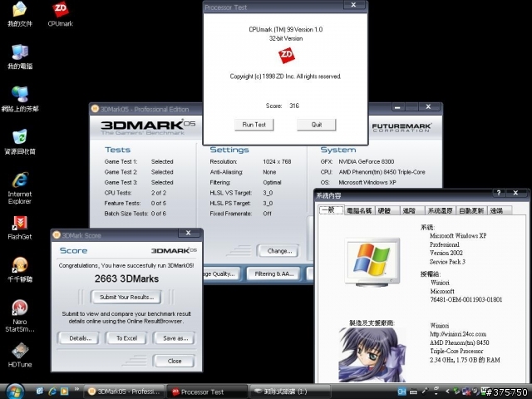Switch to the 電腦名稱 tab

pyautogui.click(x=360, y=211)
